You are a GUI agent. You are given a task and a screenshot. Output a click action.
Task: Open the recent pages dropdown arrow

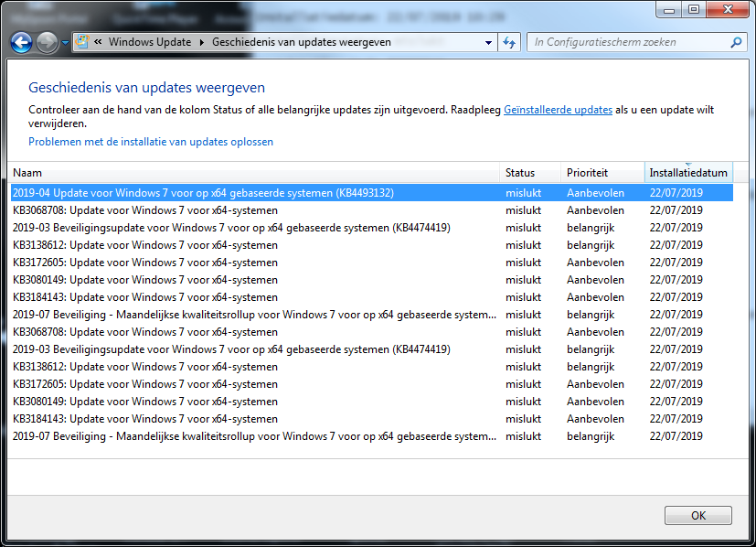pyautogui.click(x=65, y=43)
